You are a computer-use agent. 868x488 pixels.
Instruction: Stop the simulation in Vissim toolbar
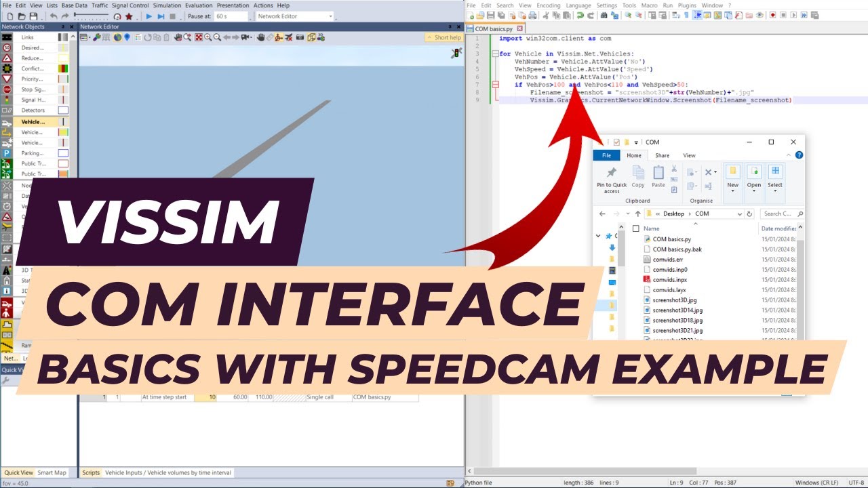coord(173,16)
